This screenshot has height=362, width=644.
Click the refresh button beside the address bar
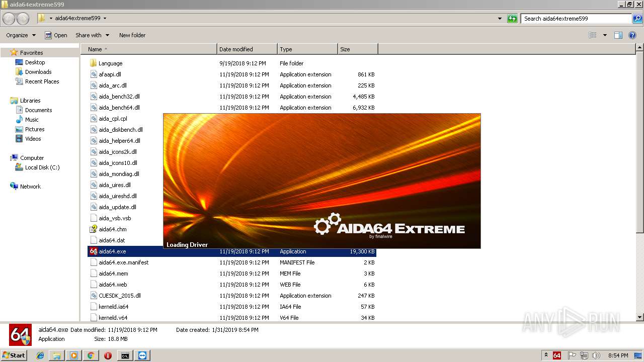tap(512, 19)
